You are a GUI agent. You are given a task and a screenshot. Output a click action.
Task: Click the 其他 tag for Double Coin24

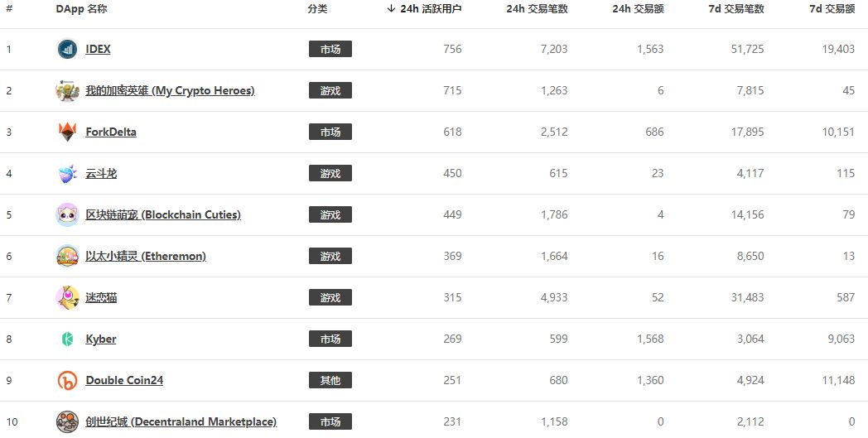(x=330, y=380)
